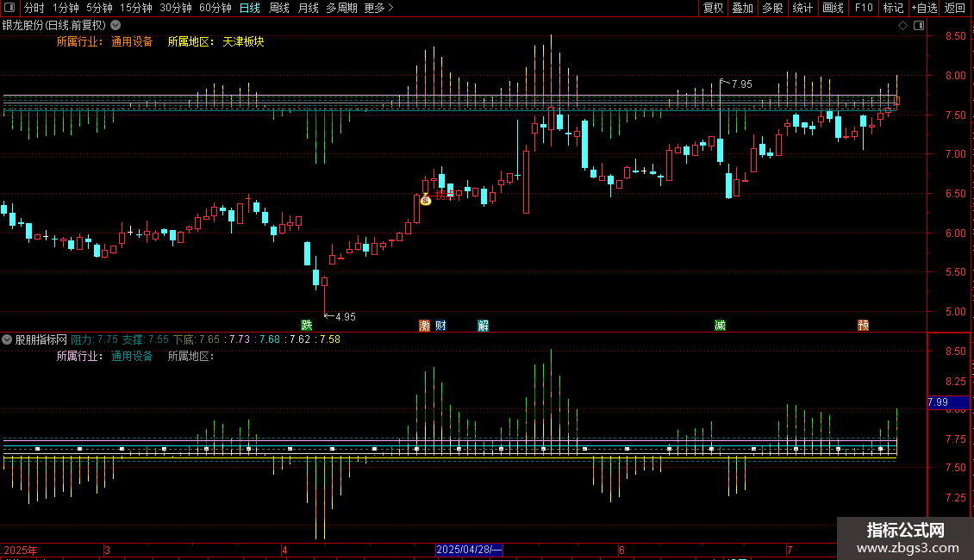Click the 天津板块 region link
This screenshot has height=560, width=974.
click(243, 41)
